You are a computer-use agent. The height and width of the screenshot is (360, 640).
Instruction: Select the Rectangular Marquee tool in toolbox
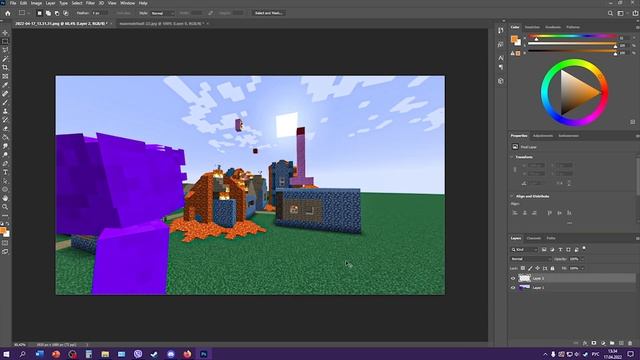coord(5,41)
